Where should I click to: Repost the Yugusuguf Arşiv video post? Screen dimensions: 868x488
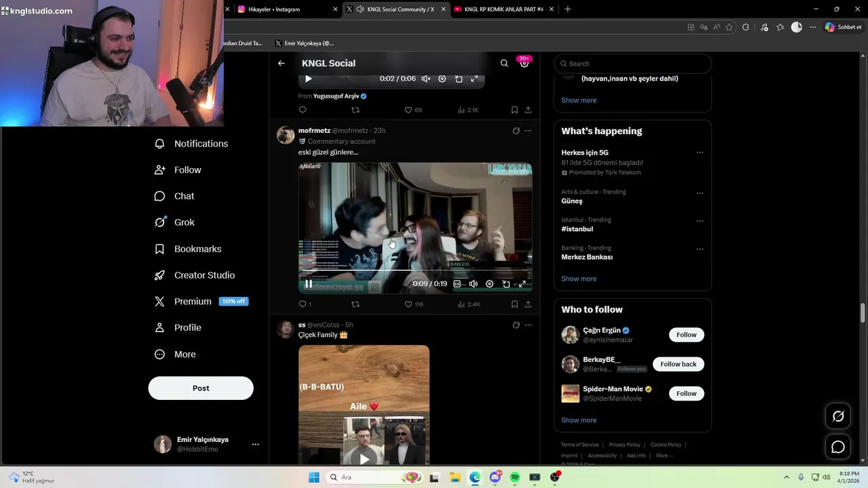(x=355, y=110)
